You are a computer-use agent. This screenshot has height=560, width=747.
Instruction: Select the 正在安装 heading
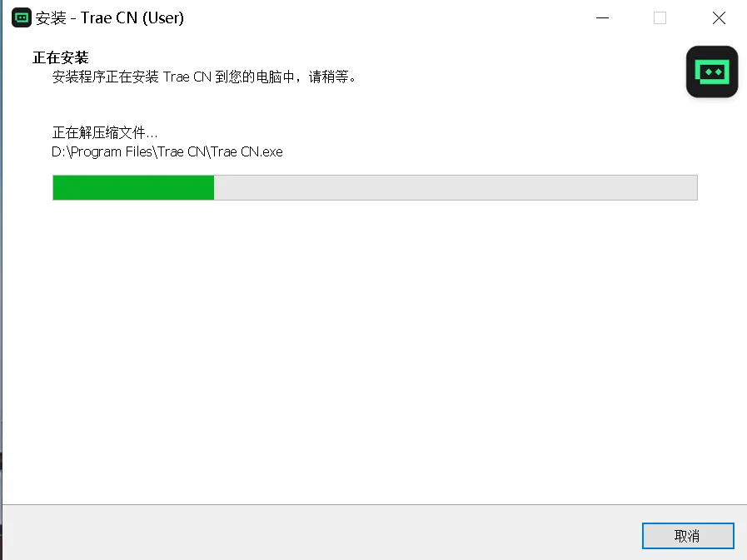[x=61, y=57]
